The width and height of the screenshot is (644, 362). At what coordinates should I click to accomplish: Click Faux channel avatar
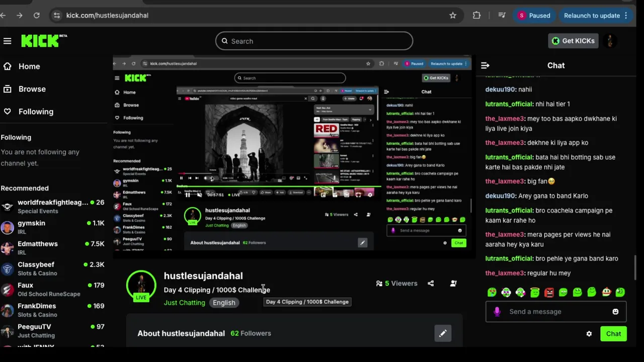(7, 289)
